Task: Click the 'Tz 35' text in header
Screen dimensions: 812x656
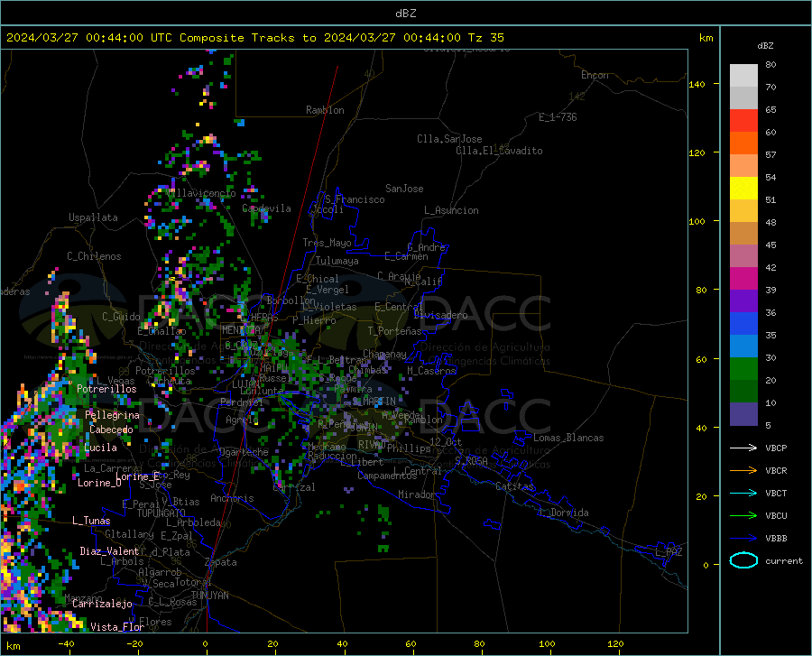Action: [485, 38]
